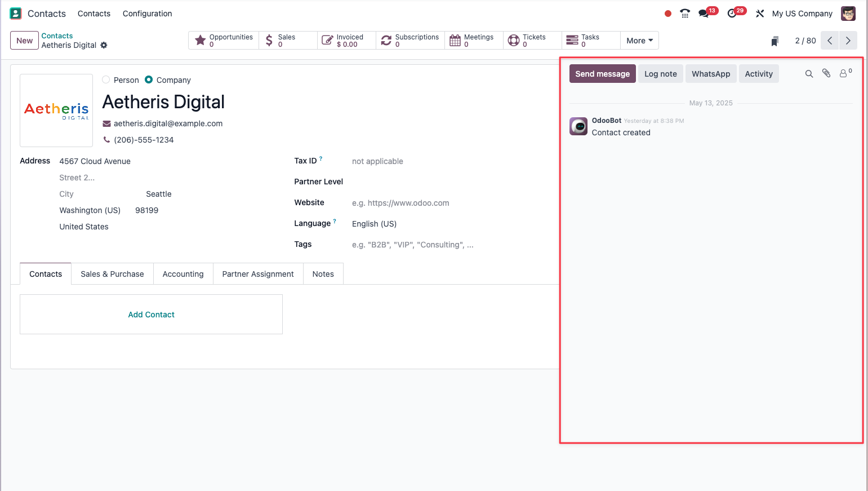Open the Sales stat button
The width and height of the screenshot is (868, 491).
pos(288,41)
